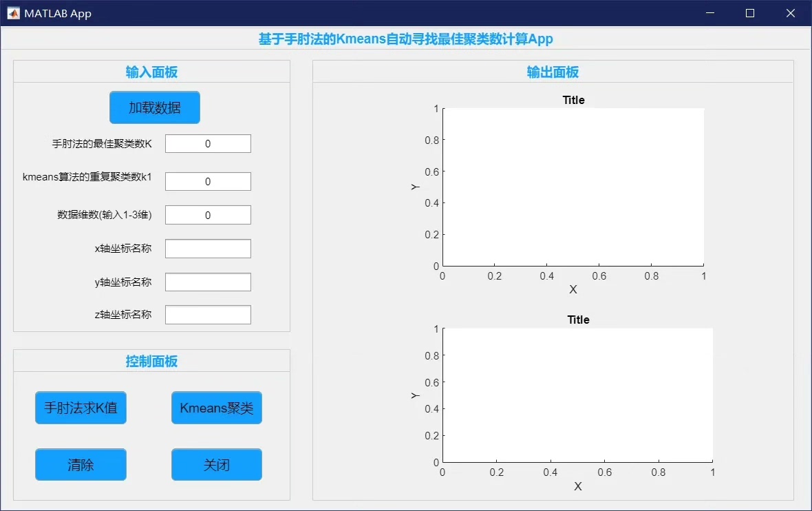Screen dimensions: 812x511
Task: Click the 加载数据 button
Action: [x=154, y=107]
